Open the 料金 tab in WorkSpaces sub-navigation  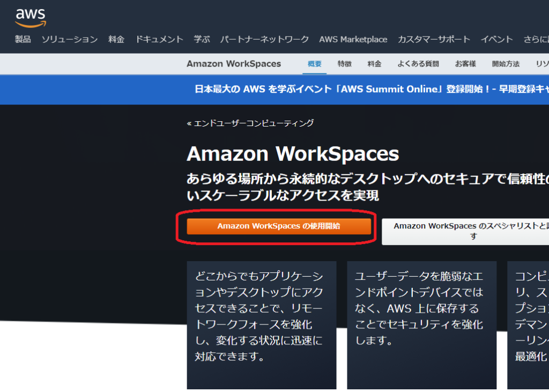point(374,64)
